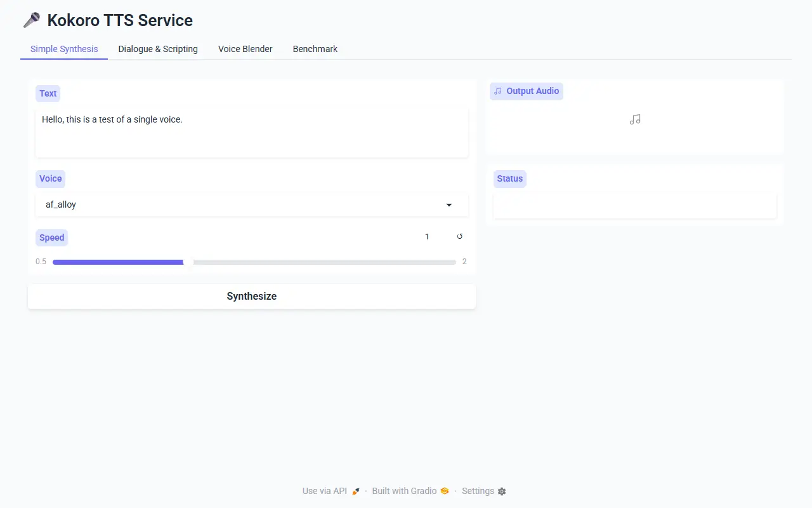
Task: Click the Voice field label
Action: (x=51, y=179)
